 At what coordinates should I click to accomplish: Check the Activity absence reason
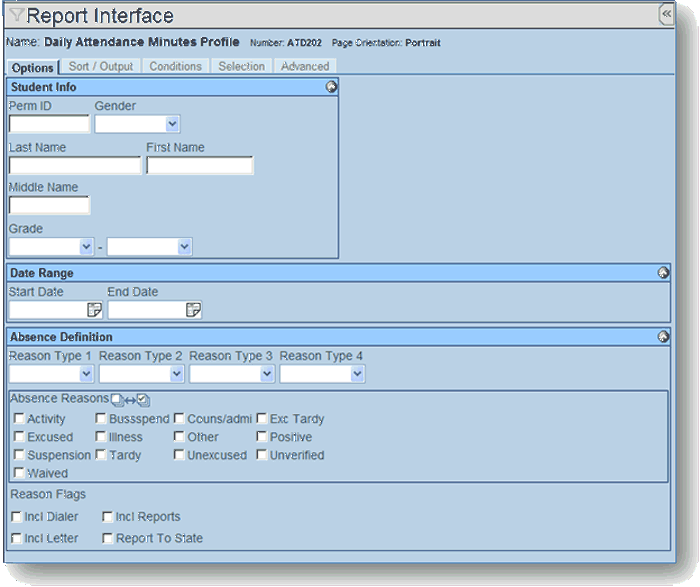(x=19, y=419)
